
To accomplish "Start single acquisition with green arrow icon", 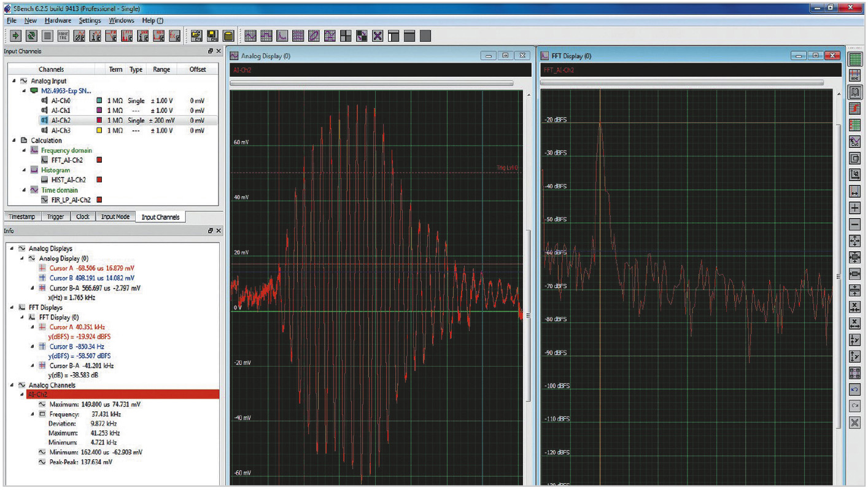I will [15, 36].
